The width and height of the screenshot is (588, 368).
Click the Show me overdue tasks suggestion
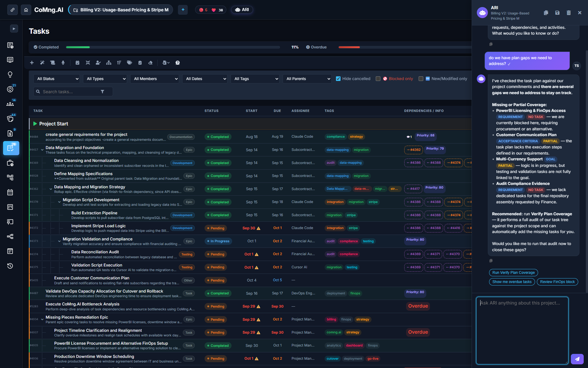coord(512,282)
